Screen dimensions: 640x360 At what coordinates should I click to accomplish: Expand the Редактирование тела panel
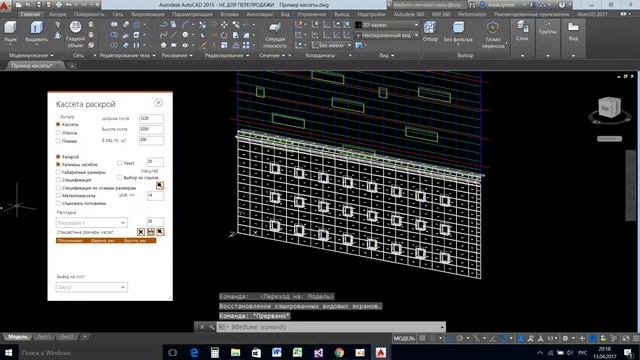[127, 55]
